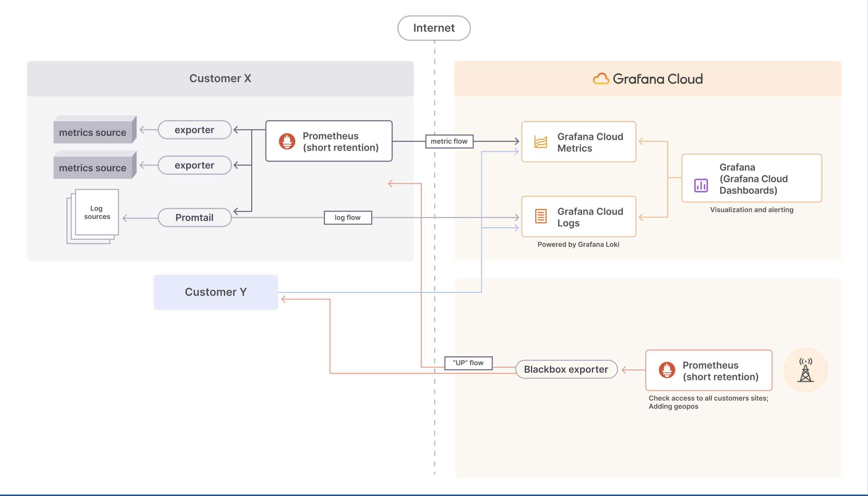Click the "UP" flow label box
The width and height of the screenshot is (868, 496).
tap(468, 363)
